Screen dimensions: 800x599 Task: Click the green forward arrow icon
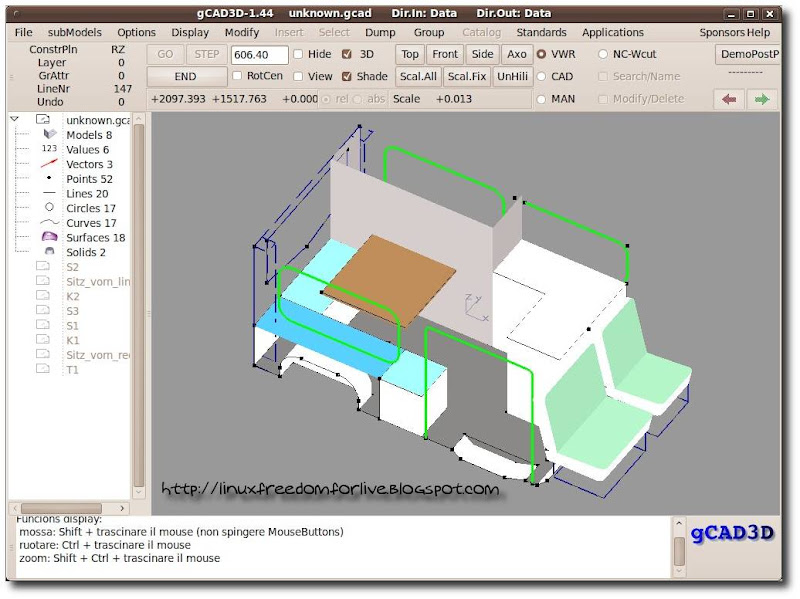click(x=763, y=99)
